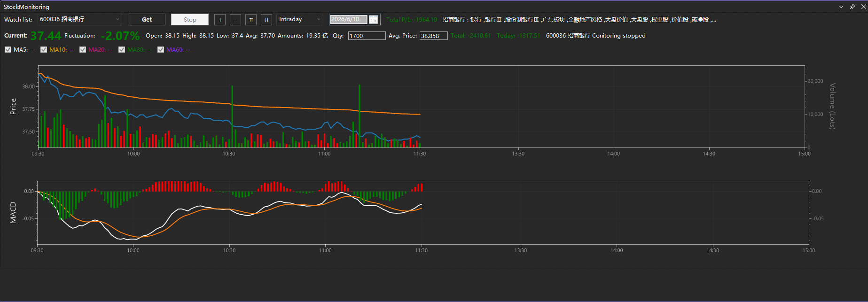This screenshot has height=302, width=868.
Task: Click the pin panel icon
Action: [x=852, y=7]
